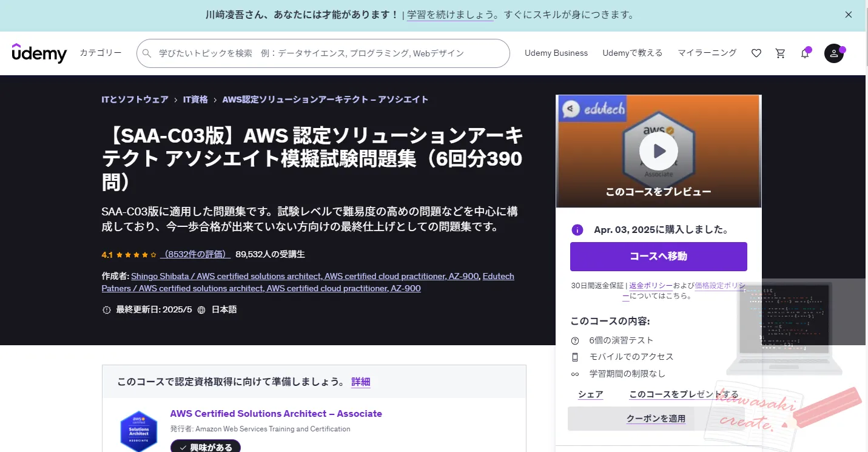The width and height of the screenshot is (868, 452).
Task: Open the 詳細 link for certification prep
Action: point(361,382)
